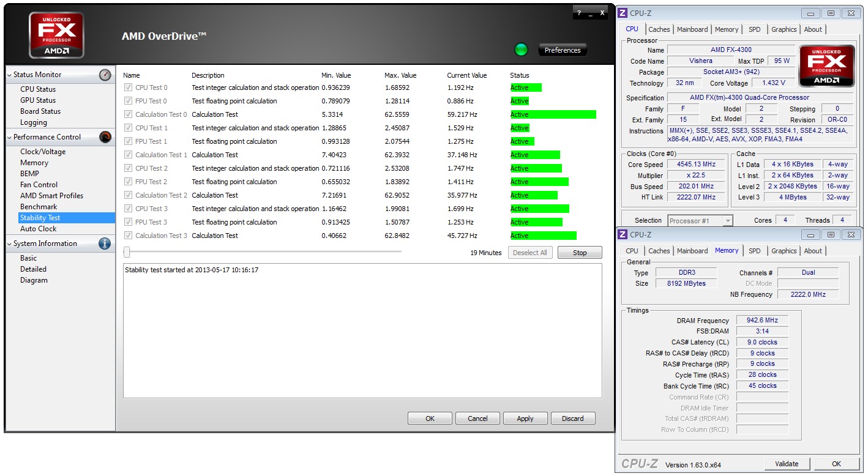868x476 pixels.
Task: Toggle the CPU Test 1 checkbox
Action: (x=128, y=128)
